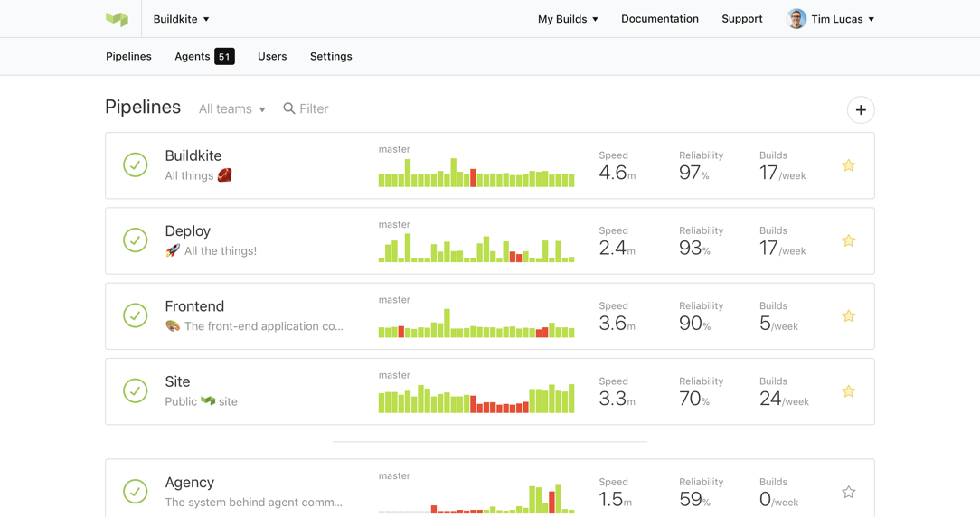The width and height of the screenshot is (980, 517).
Task: Click the Frontend pipeline status checkmark icon
Action: pyautogui.click(x=136, y=315)
